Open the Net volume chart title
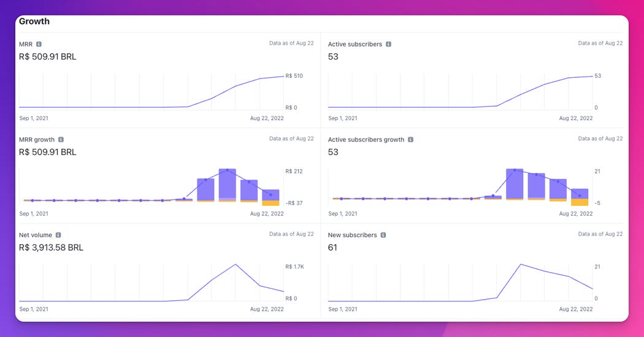Screen dimensions: 644x337 [36, 235]
